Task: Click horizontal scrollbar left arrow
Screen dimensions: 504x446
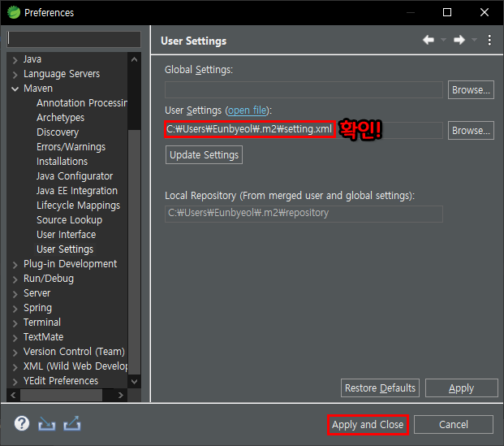Action: point(13,395)
